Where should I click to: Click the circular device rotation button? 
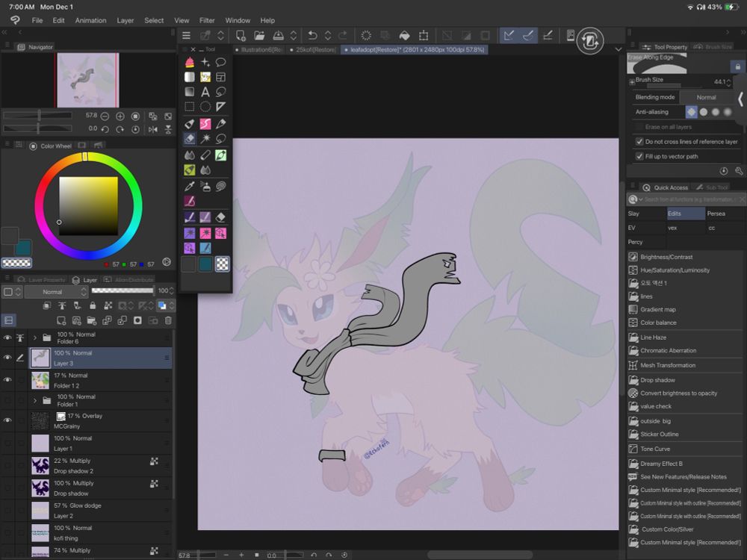tap(590, 41)
